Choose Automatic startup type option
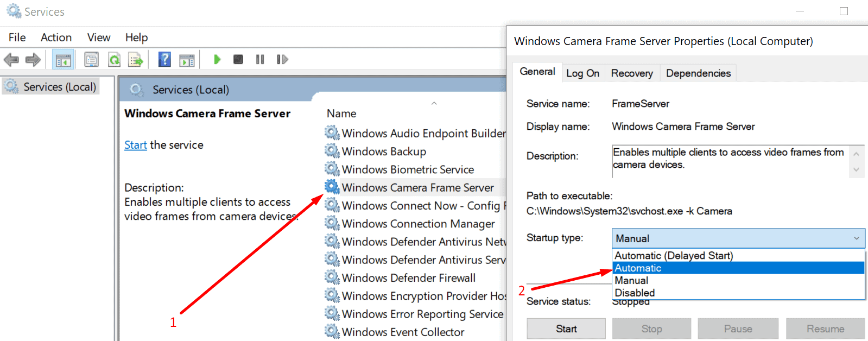This screenshot has width=868, height=341. (x=738, y=268)
